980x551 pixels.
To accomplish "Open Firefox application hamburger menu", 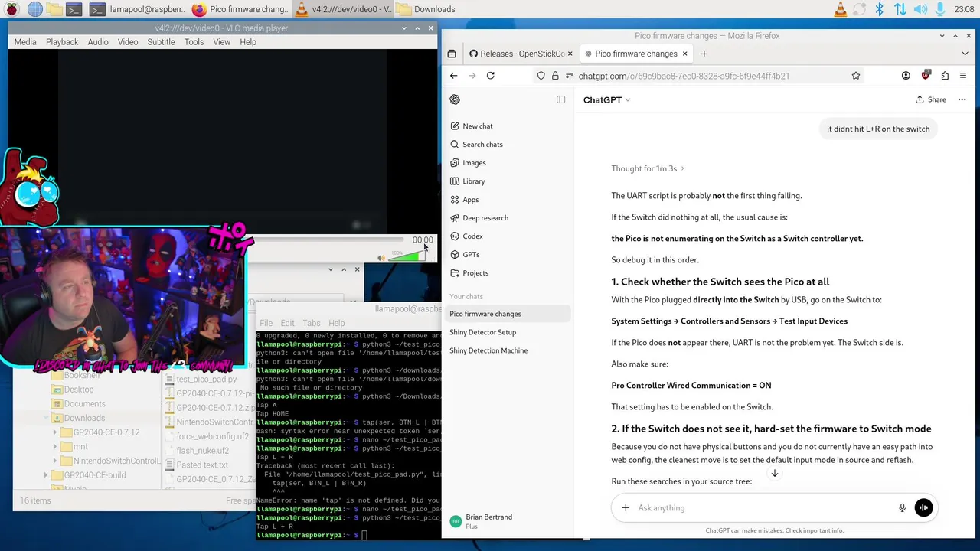I will pos(963,76).
